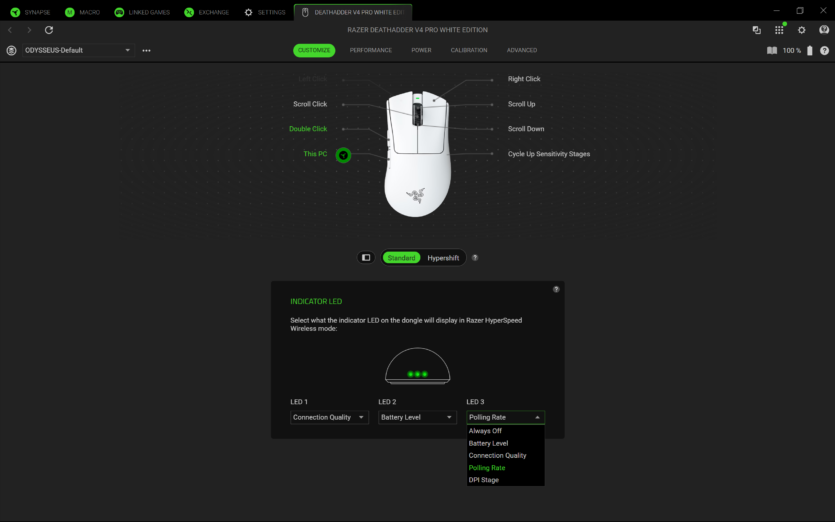Click the help icon next to Hypershift

[475, 258]
